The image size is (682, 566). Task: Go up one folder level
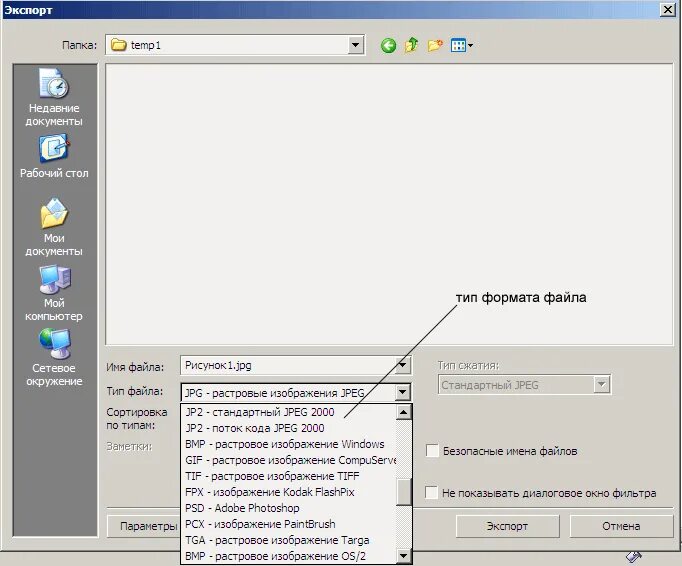411,45
